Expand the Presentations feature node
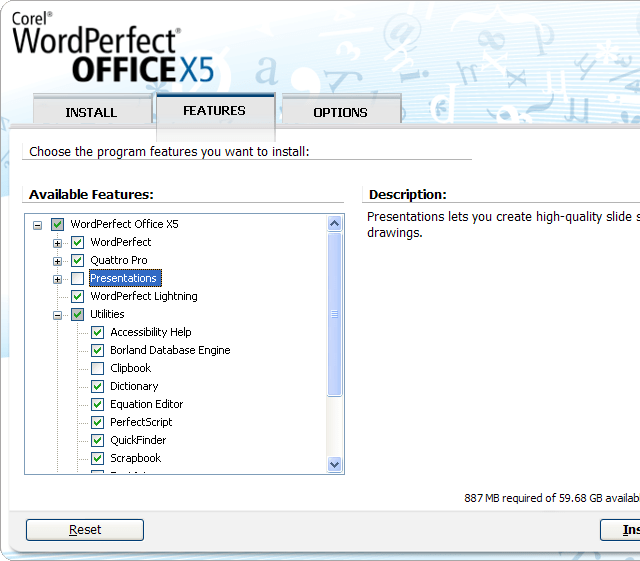This screenshot has height=561, width=640. (58, 279)
